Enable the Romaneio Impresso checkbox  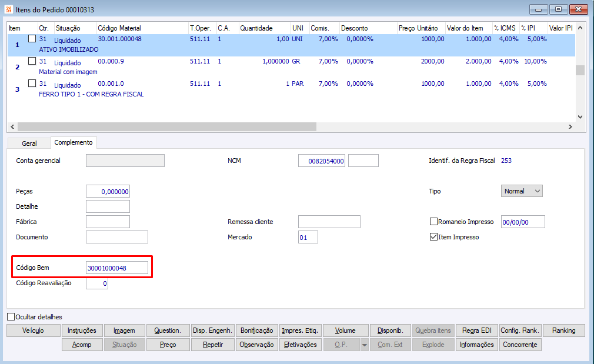click(434, 222)
